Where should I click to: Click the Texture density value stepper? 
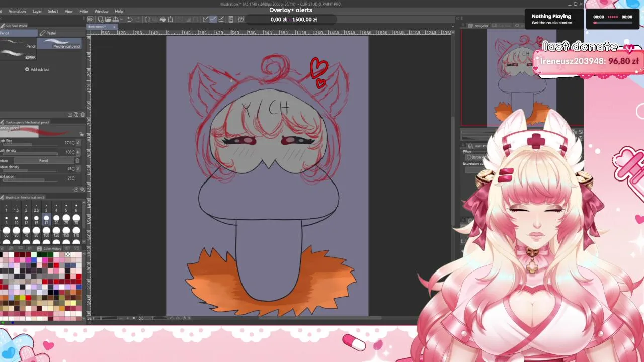[73, 169]
